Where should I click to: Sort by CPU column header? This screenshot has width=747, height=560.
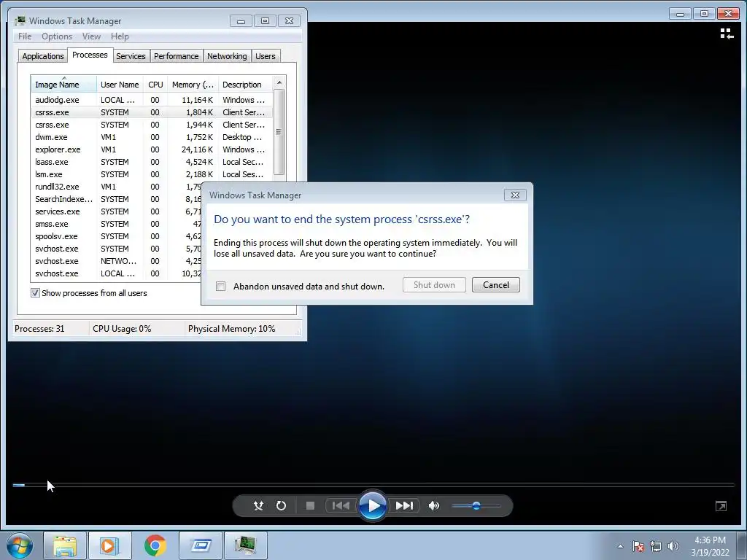[x=155, y=85]
